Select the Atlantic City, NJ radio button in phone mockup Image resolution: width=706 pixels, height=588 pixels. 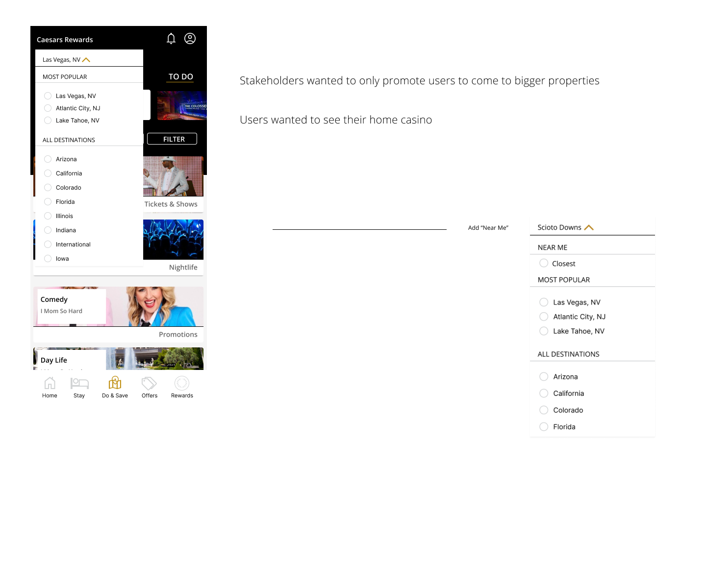pyautogui.click(x=48, y=108)
